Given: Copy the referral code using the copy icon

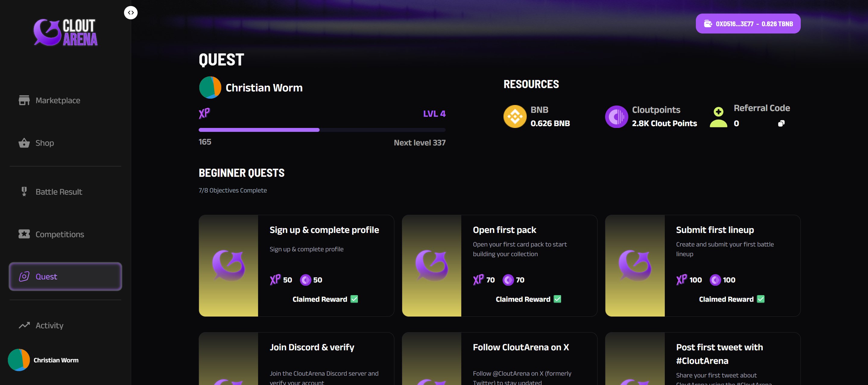Looking at the screenshot, I should (782, 123).
